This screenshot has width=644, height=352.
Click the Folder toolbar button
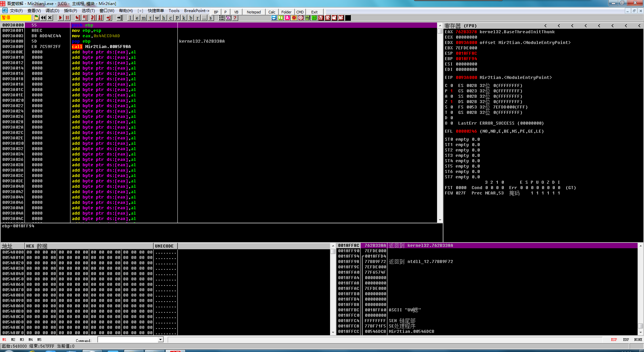286,12
